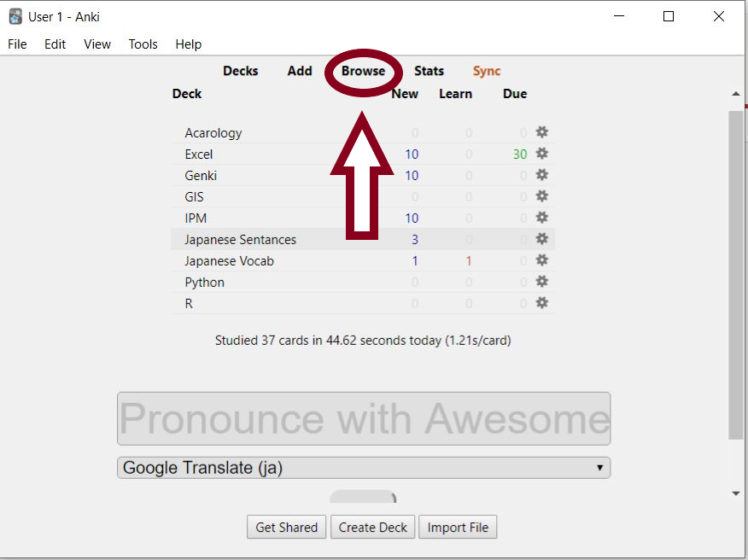Open Stats from the toolbar
This screenshot has width=748, height=560.
click(429, 71)
